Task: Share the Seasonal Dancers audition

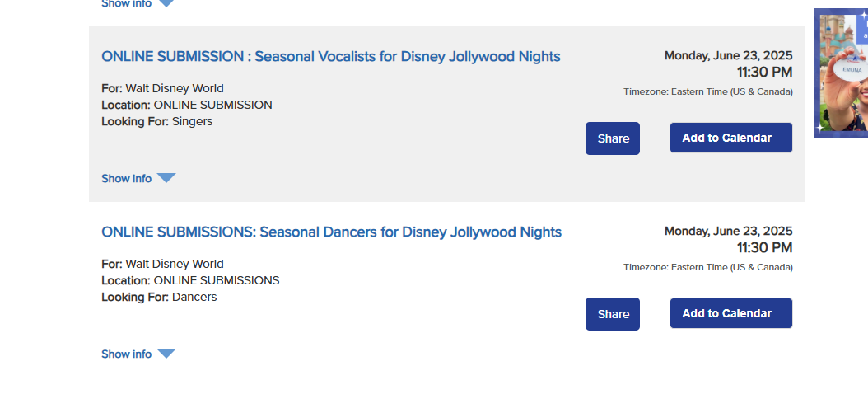Action: point(613,314)
